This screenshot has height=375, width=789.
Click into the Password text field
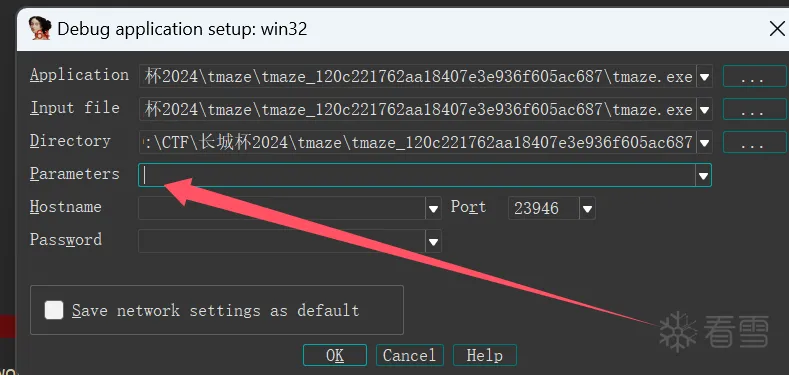pyautogui.click(x=282, y=242)
